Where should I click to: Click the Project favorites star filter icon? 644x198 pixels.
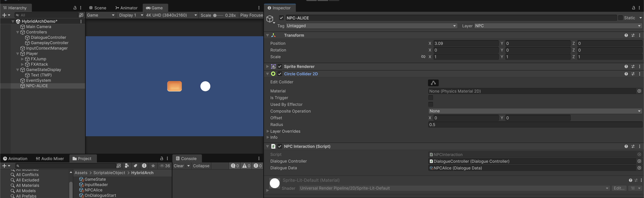click(x=153, y=166)
